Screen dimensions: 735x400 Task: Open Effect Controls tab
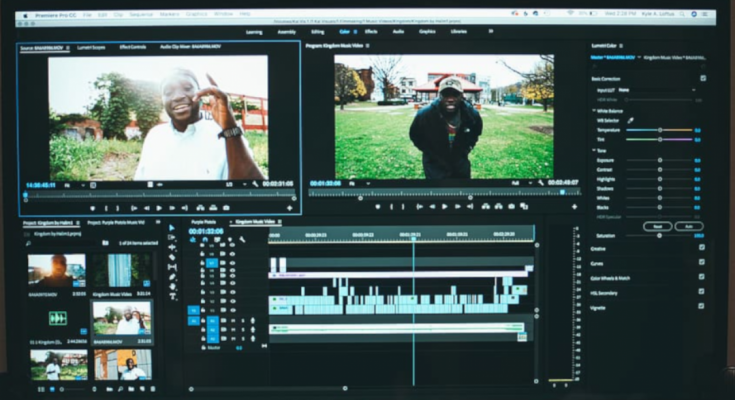pos(133,47)
